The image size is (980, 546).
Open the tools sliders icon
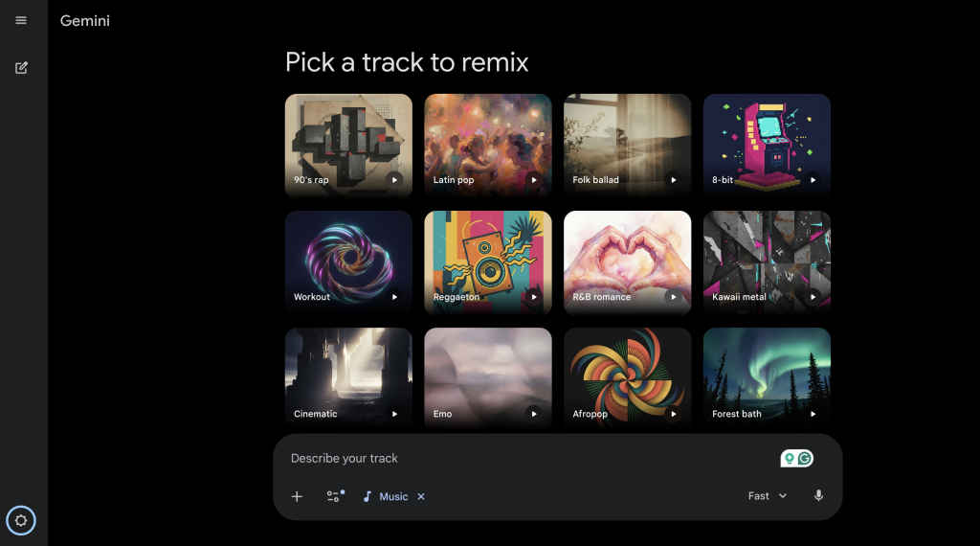[335, 496]
